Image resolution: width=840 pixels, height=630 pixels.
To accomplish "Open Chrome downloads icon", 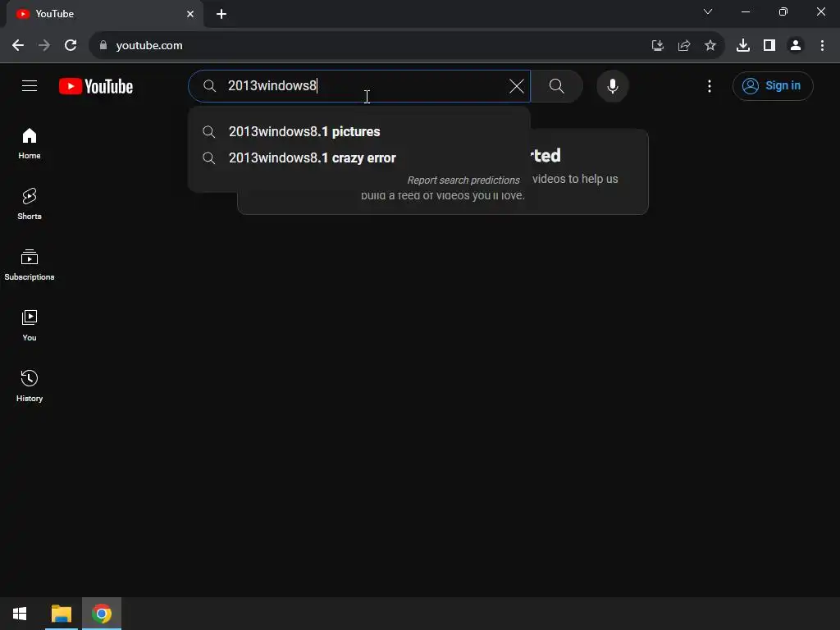I will (743, 46).
